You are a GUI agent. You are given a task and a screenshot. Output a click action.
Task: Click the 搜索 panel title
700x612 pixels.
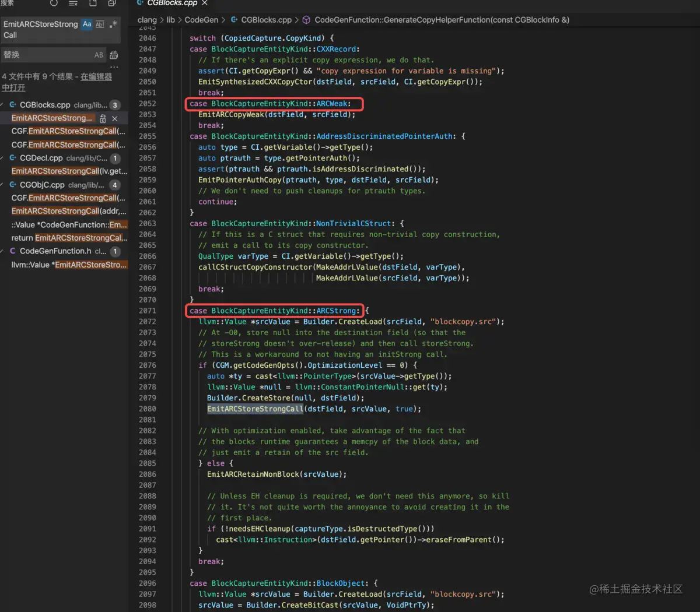(7, 3)
